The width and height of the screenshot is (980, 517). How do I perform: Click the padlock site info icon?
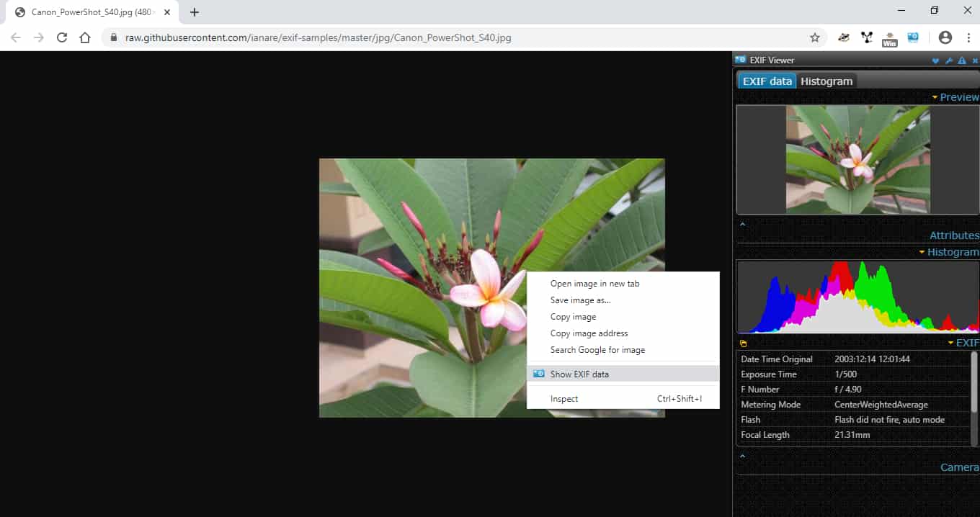113,37
